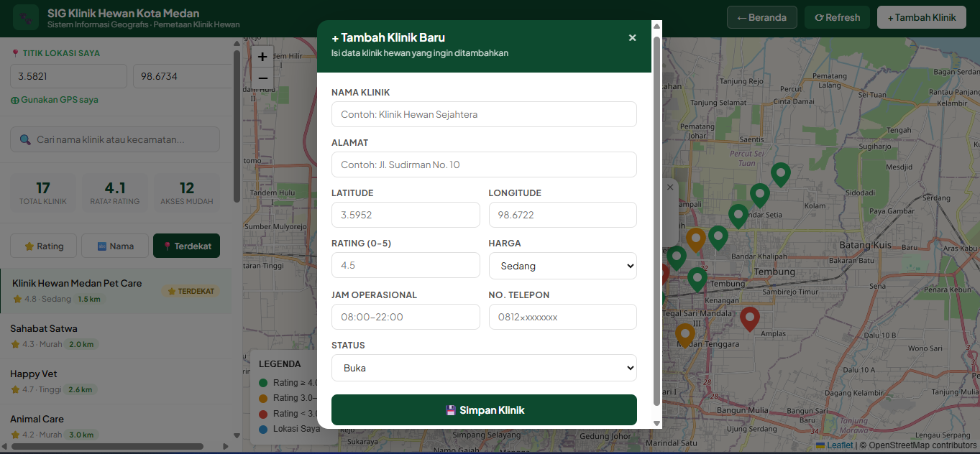Focus the No. Telepon input
Viewport: 980px width, 454px height.
click(563, 317)
